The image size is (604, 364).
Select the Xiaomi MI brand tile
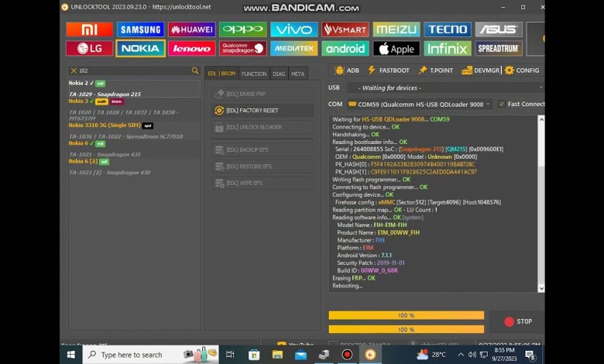[x=89, y=29]
